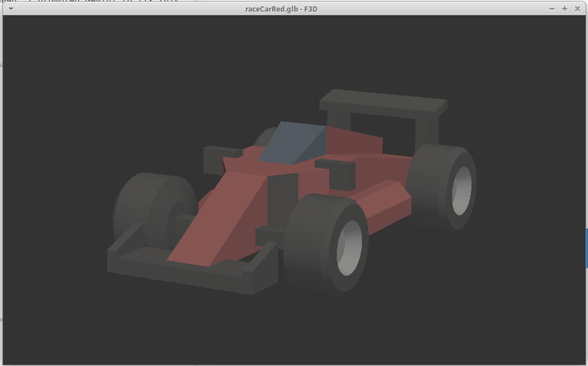Maximize the F3D viewer window
Viewport: 588px width, 366px height.
click(x=564, y=9)
